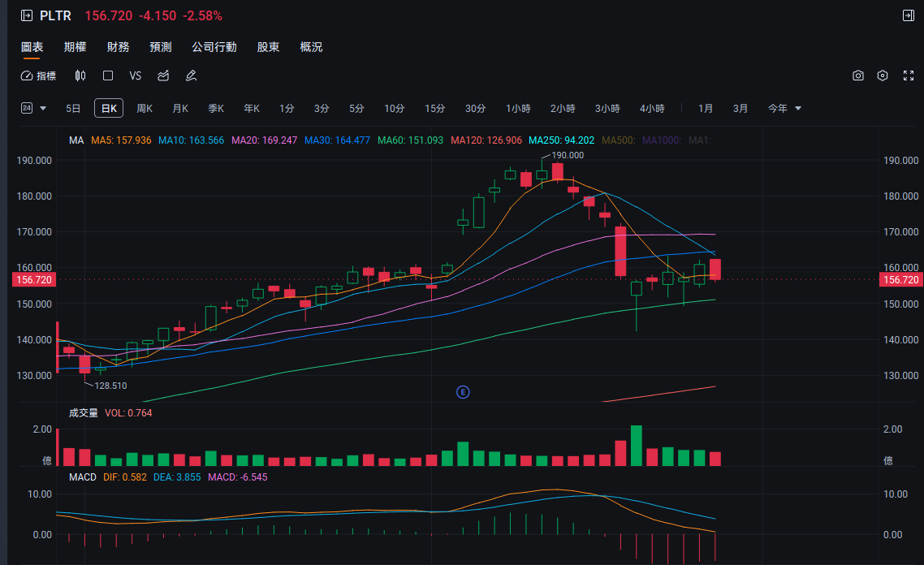Change the candlestick chart type
924x565 pixels.
click(x=80, y=75)
